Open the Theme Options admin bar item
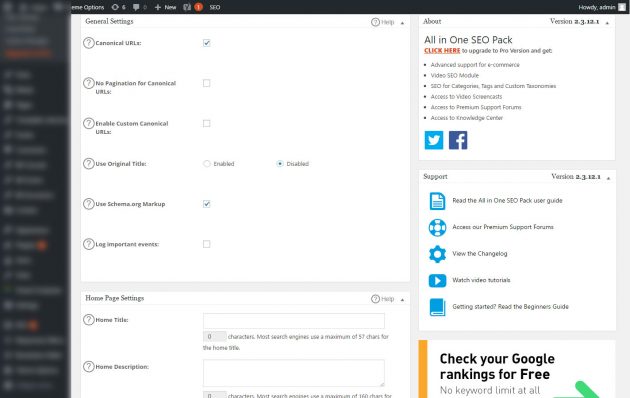 [88, 7]
